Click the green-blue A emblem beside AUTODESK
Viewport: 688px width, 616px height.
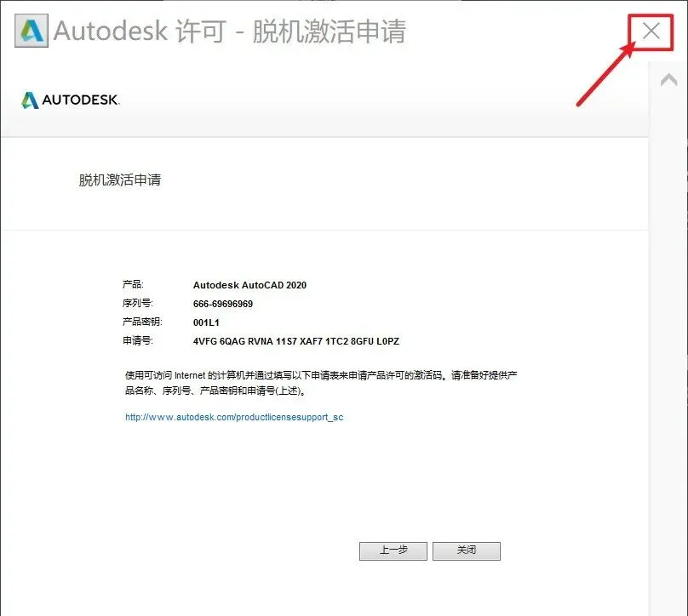pyautogui.click(x=31, y=100)
